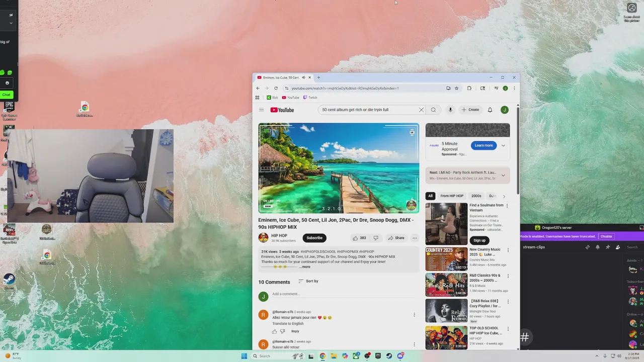The image size is (644, 362).
Task: Click the Chrome address bar URL
Action: (x=345, y=88)
